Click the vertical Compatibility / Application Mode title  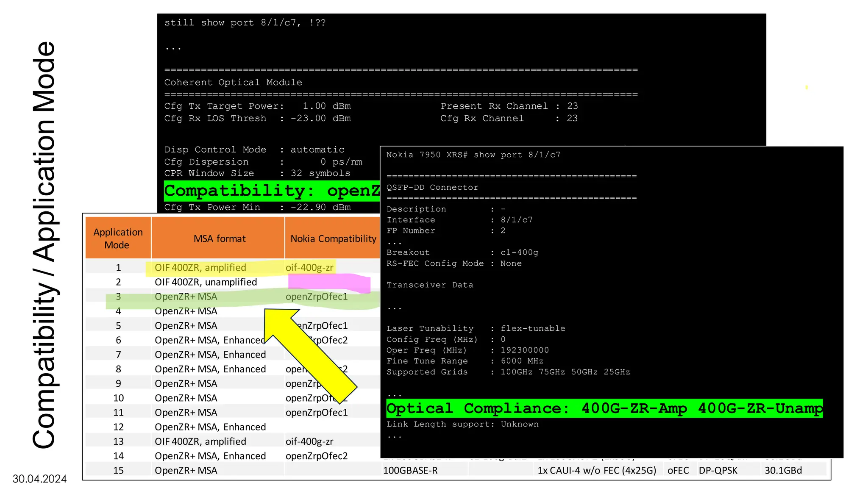44,244
